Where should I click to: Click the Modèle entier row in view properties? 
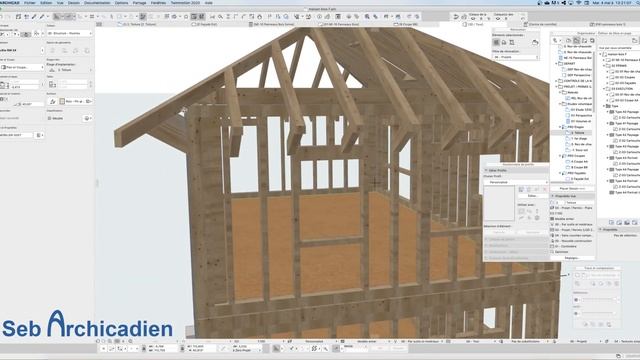572,219
